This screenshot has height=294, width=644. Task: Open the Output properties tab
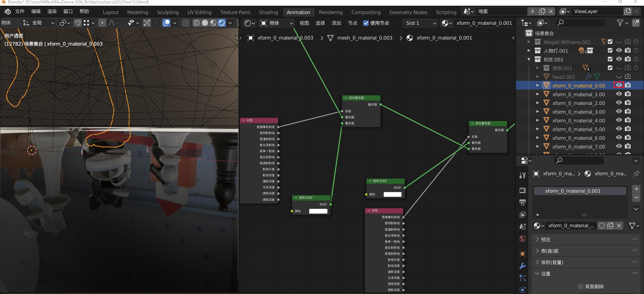coord(523,202)
